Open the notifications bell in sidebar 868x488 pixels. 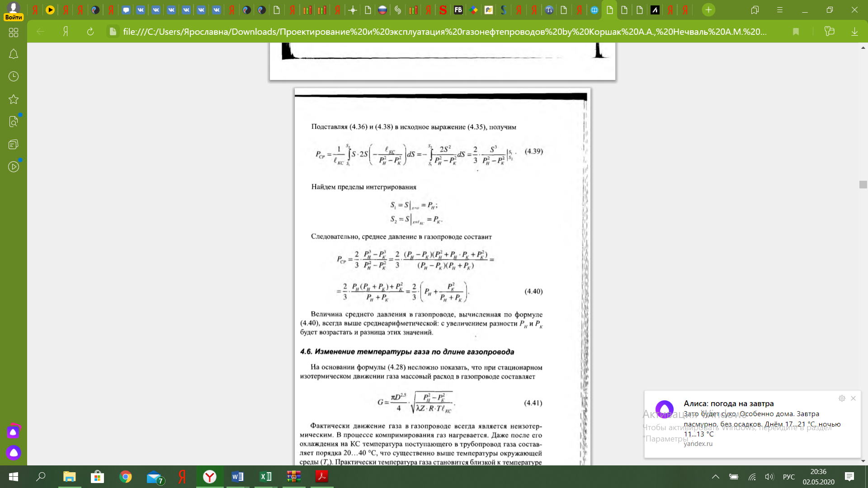click(x=14, y=54)
